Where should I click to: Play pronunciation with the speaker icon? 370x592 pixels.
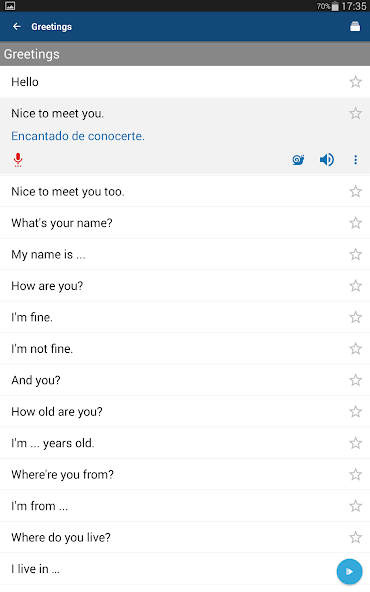(x=327, y=160)
